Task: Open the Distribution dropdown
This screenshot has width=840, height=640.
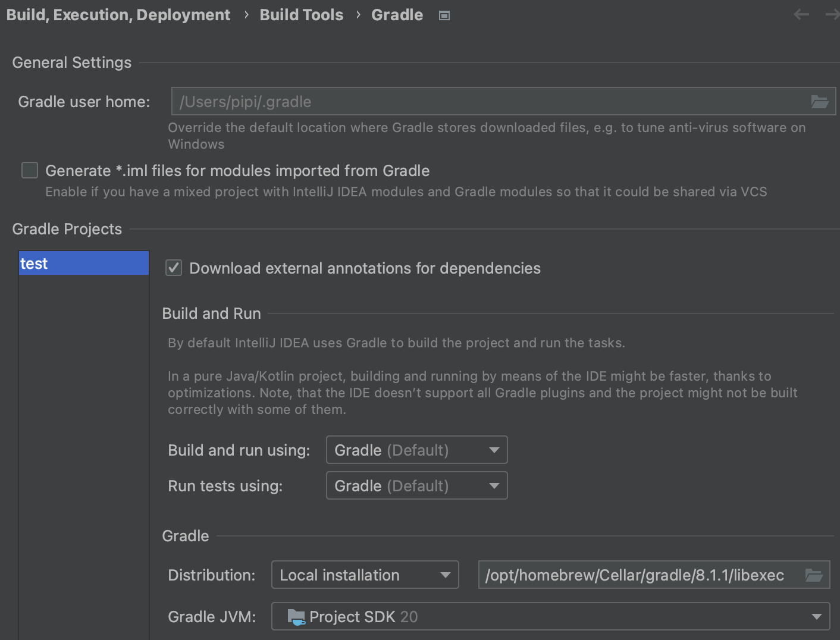Action: click(365, 575)
